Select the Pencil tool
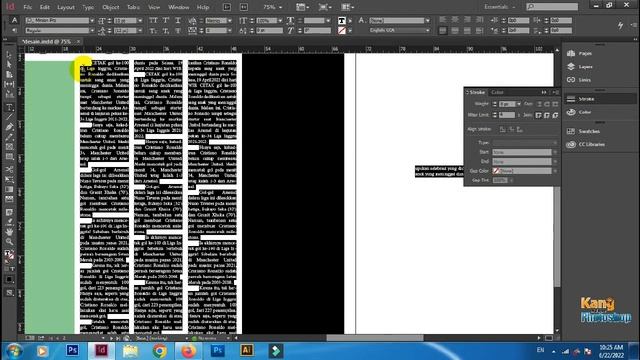Viewport: 640px width, 360px height. pyautogui.click(x=9, y=137)
